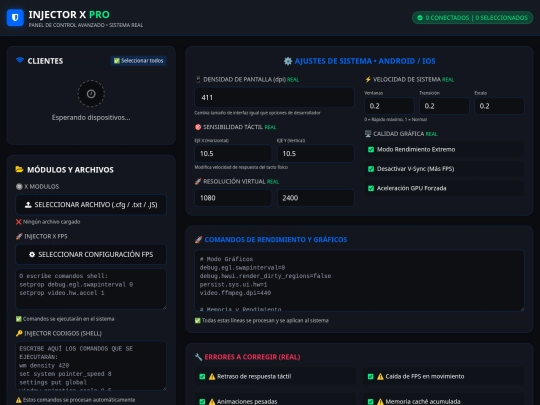This screenshot has width=540, height=405.
Task: Toggle Desactivar V-Sync (Más FPS) checkbox
Action: point(371,169)
